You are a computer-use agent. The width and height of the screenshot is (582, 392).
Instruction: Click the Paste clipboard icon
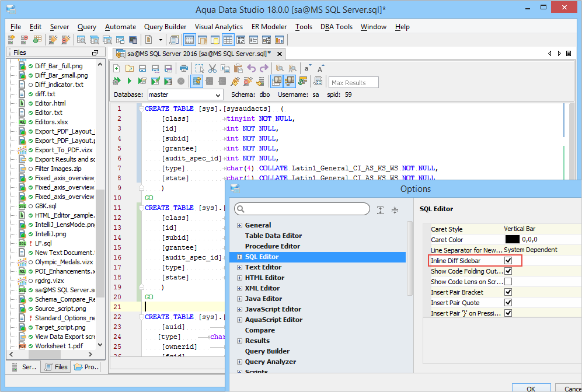(238, 68)
